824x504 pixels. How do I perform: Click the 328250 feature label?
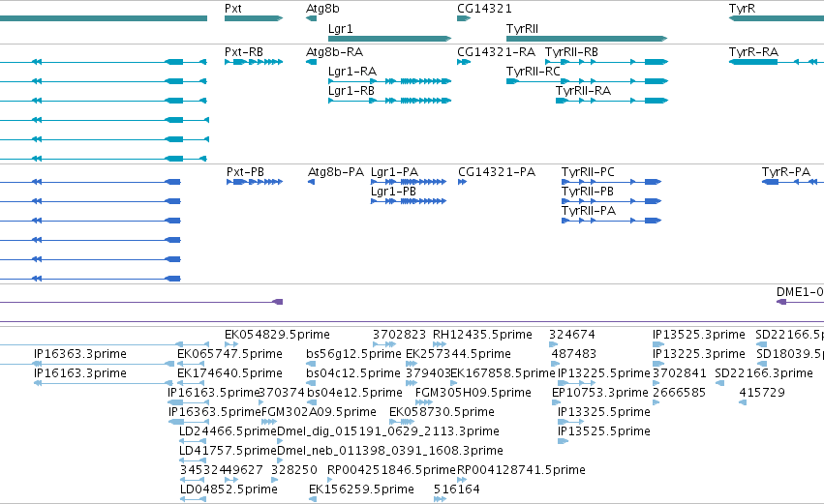(294, 470)
